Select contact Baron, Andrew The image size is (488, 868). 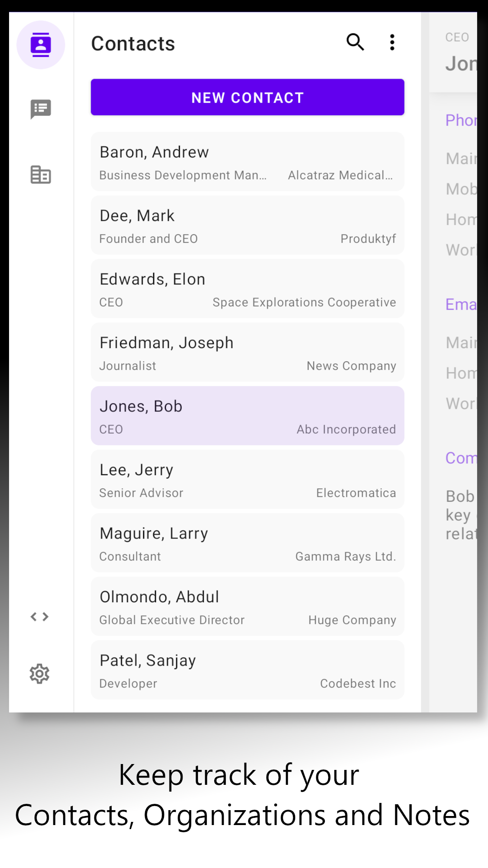point(247,162)
